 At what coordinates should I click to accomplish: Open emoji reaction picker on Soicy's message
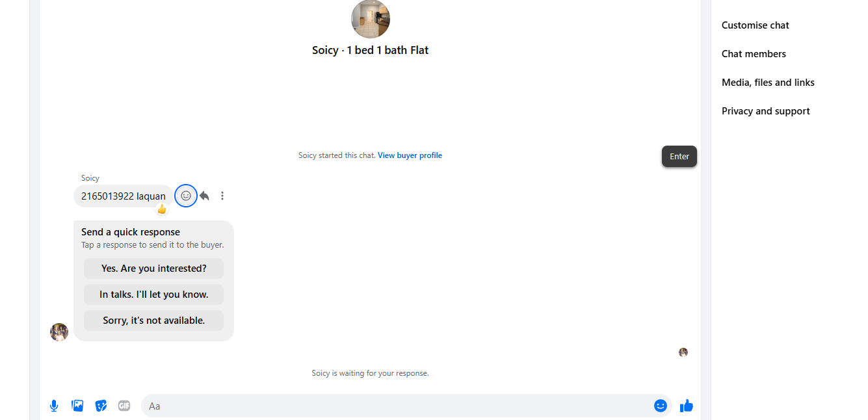(x=186, y=196)
